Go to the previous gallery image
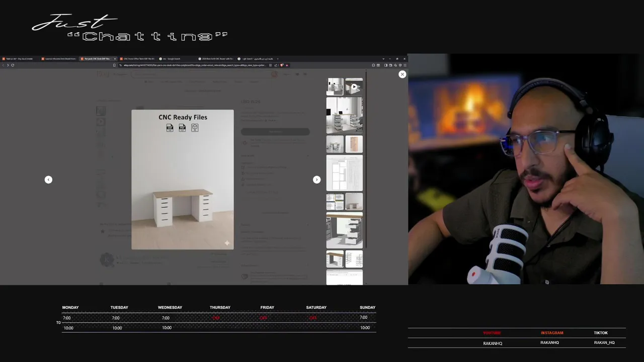Viewport: 644px width, 362px height. [48, 179]
